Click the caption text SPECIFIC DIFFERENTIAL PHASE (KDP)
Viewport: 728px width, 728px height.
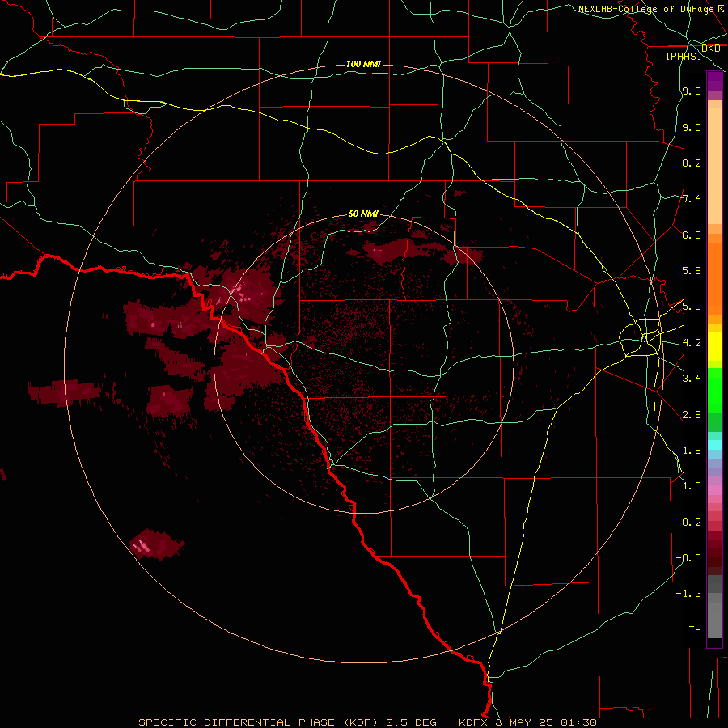[260, 722]
